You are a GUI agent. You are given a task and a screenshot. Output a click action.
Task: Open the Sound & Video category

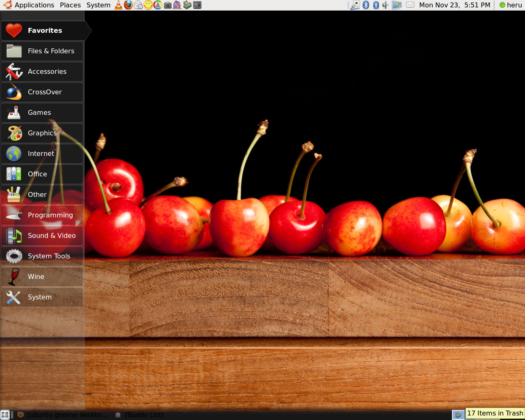pos(42,236)
